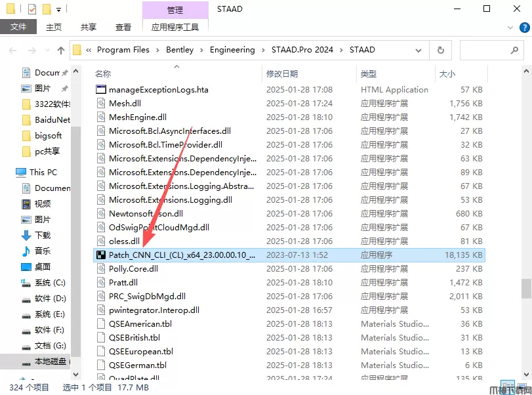
Task: Go up one folder level
Action: [x=61, y=51]
